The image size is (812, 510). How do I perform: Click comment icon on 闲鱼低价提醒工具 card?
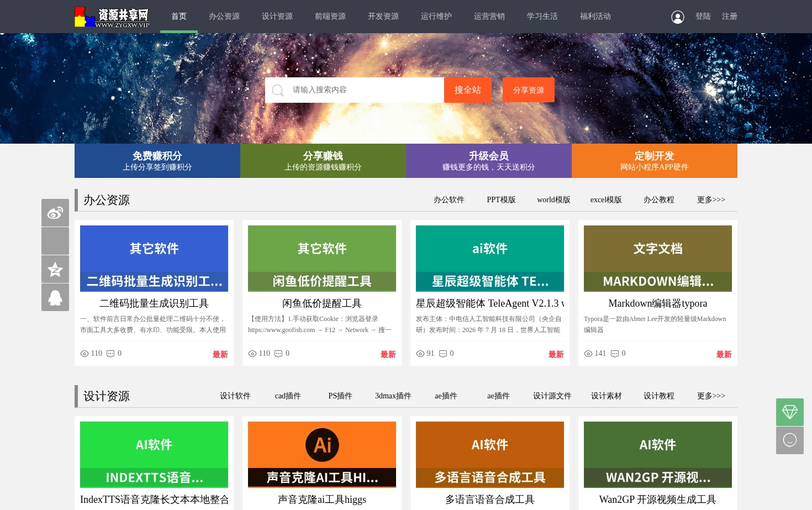pos(278,354)
